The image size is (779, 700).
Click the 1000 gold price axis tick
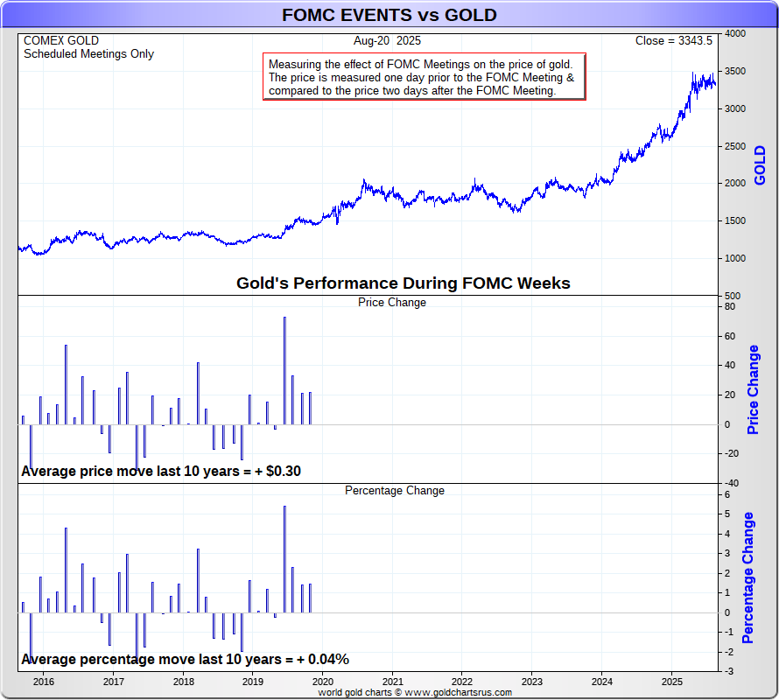pyautogui.click(x=735, y=258)
